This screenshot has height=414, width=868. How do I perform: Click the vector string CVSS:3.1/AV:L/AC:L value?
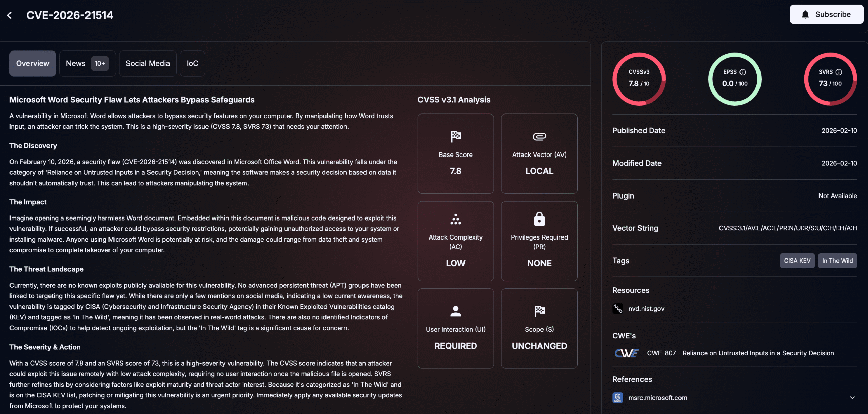point(788,228)
